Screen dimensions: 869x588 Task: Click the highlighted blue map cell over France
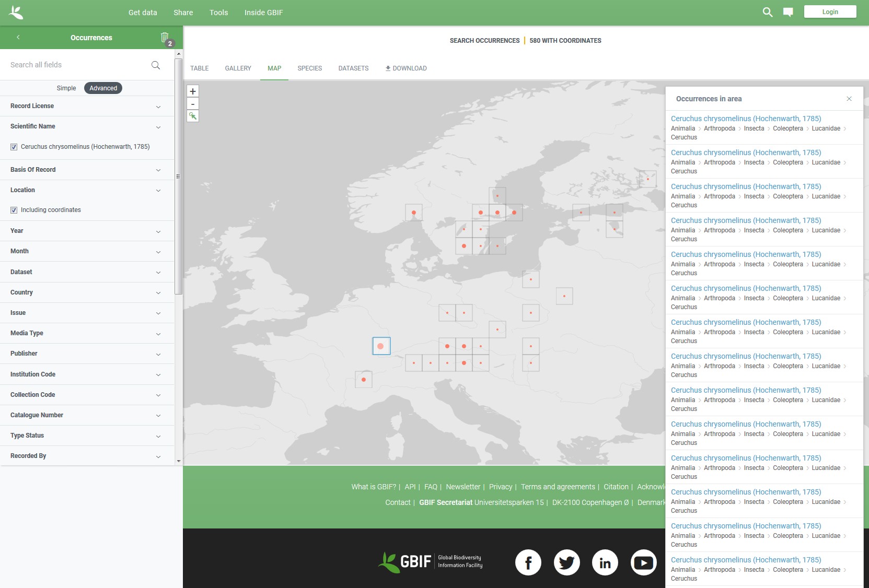click(381, 346)
